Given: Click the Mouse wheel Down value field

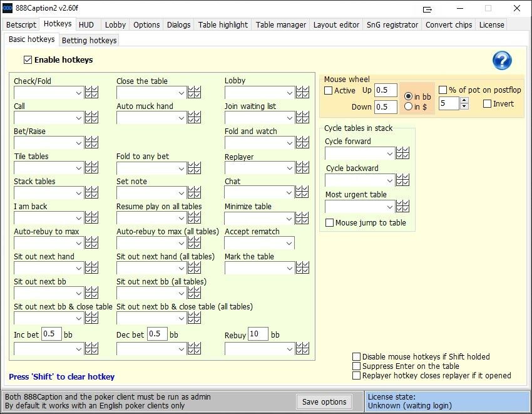Looking at the screenshot, I should 386,107.
